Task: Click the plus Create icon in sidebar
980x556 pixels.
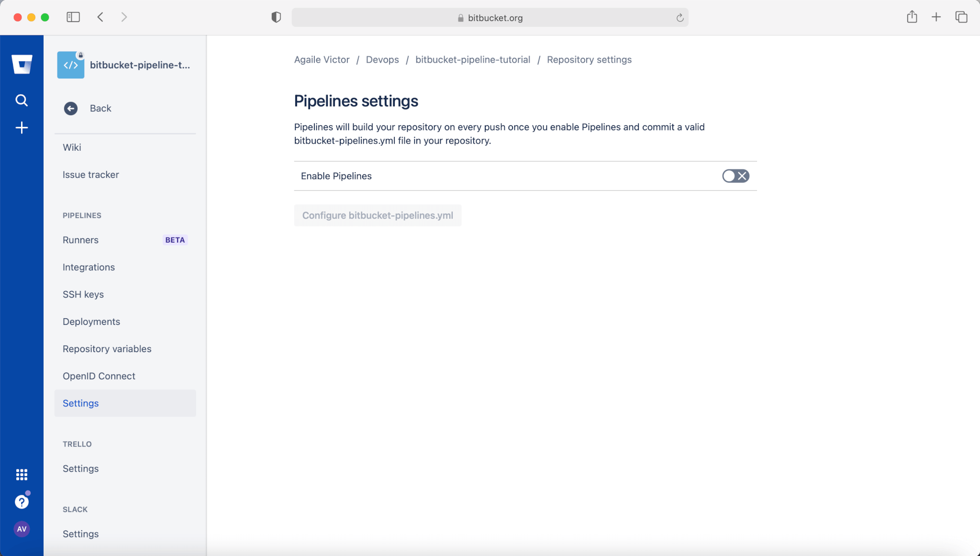Action: click(22, 128)
